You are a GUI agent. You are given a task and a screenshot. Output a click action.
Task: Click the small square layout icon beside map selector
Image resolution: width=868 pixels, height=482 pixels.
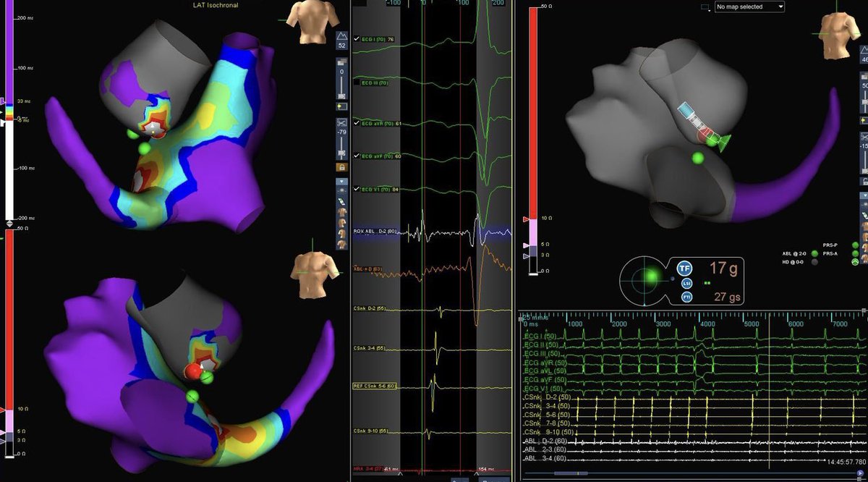point(705,7)
